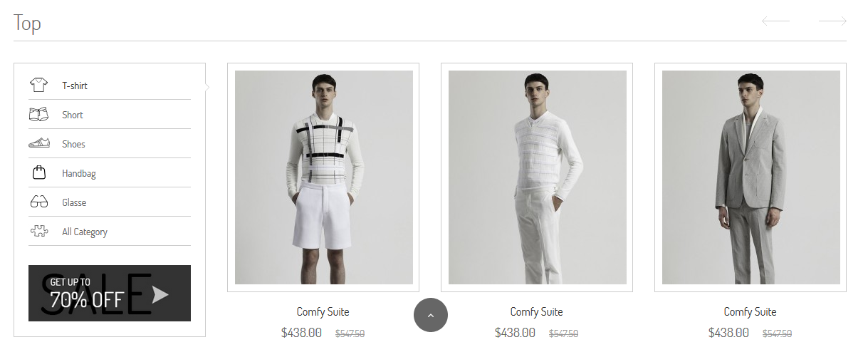Click the shorts icon in sidebar
The image size is (868, 362).
(38, 114)
